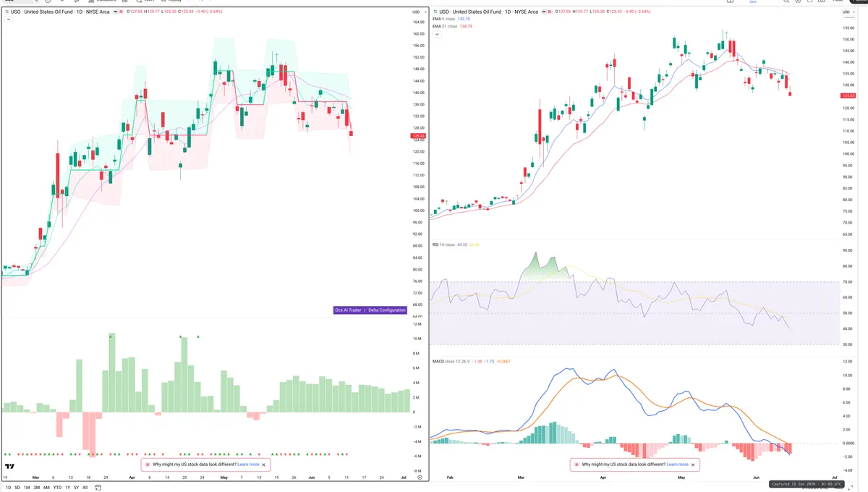Image resolution: width=868 pixels, height=492 pixels.
Task: Select the MACD close 12 26 9 legend
Action: pos(451,361)
